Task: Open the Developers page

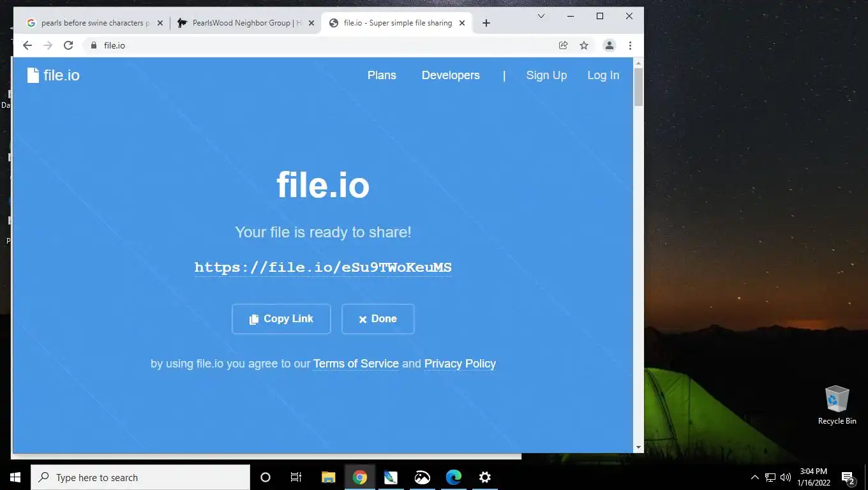Action: pyautogui.click(x=451, y=75)
